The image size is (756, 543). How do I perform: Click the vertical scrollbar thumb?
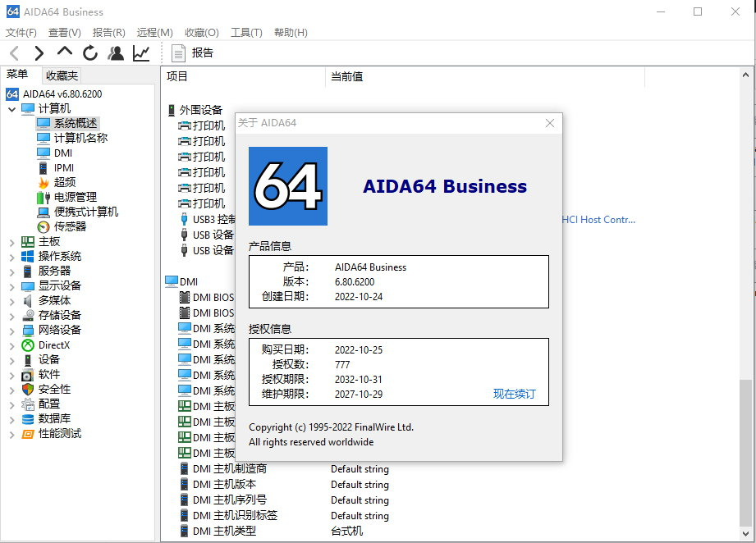pyautogui.click(x=745, y=454)
